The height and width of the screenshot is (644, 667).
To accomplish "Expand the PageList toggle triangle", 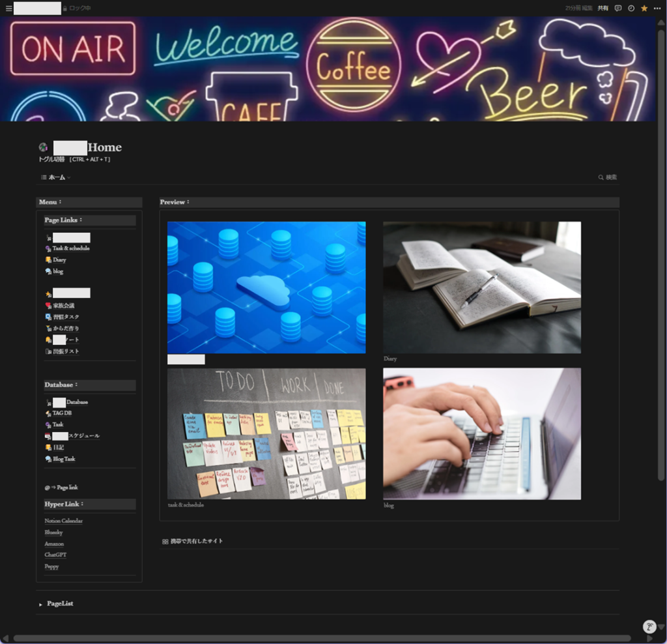I will 40,604.
